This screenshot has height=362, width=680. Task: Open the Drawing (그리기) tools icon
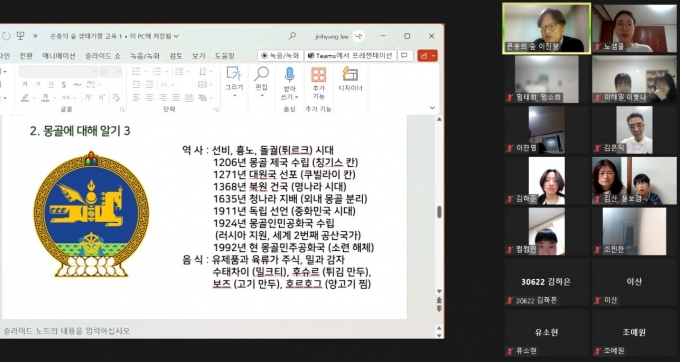(234, 74)
